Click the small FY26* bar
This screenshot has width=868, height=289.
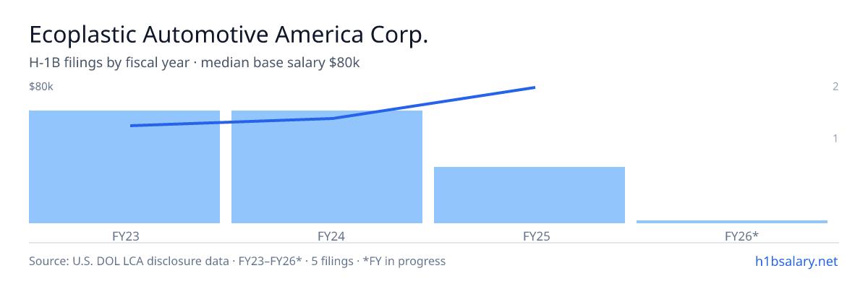coord(732,221)
